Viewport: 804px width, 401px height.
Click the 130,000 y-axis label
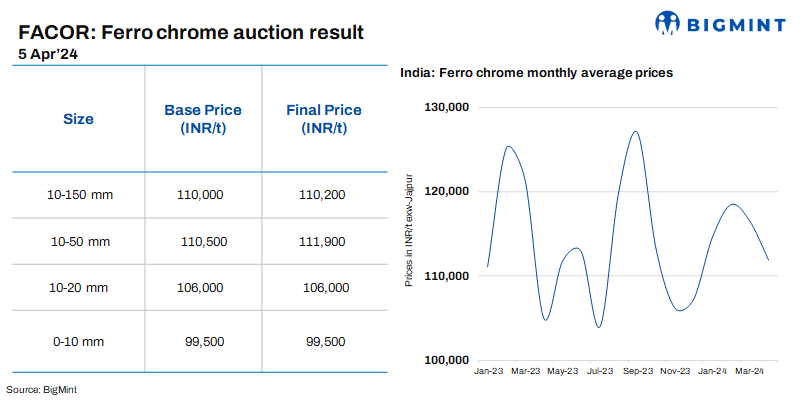(447, 107)
